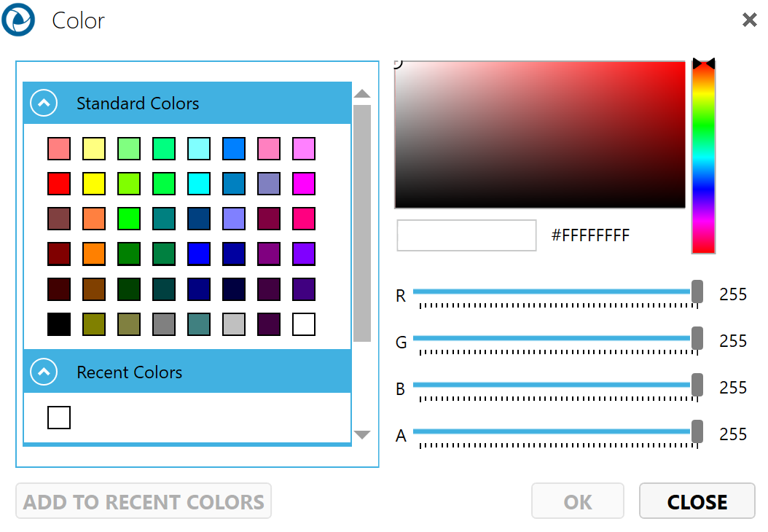Collapse the Standard Colors section
Image resolution: width=768 pixels, height=532 pixels.
pyautogui.click(x=44, y=103)
